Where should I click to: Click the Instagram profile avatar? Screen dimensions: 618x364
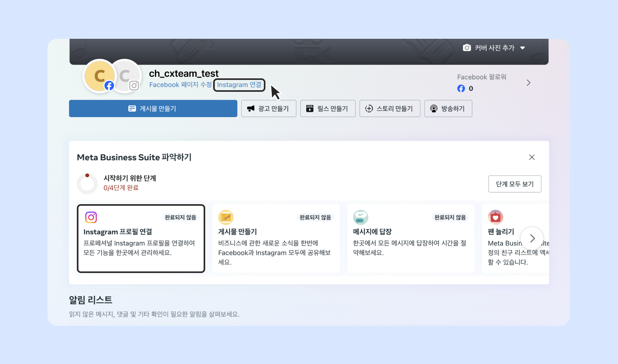pyautogui.click(x=125, y=76)
